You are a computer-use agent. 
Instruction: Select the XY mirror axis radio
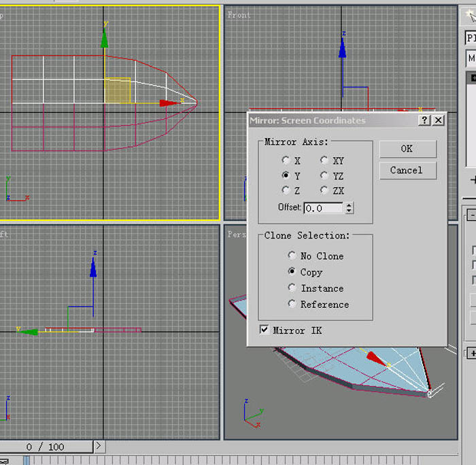(x=324, y=160)
